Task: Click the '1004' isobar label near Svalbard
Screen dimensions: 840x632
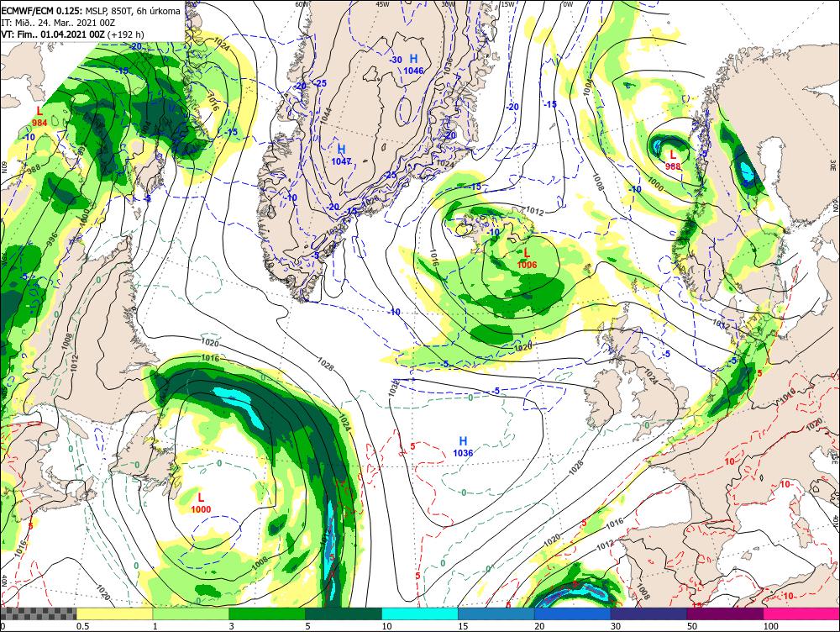Action: [588, 87]
